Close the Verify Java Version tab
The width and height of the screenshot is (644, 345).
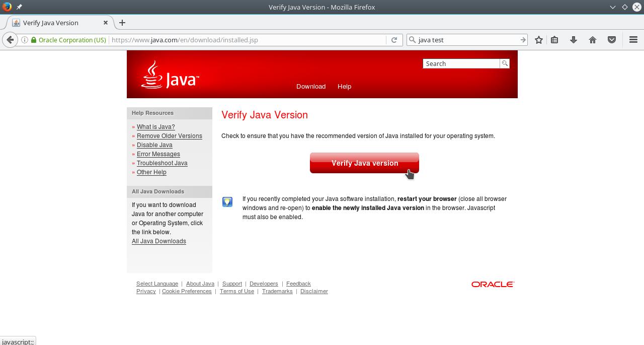pyautogui.click(x=106, y=23)
